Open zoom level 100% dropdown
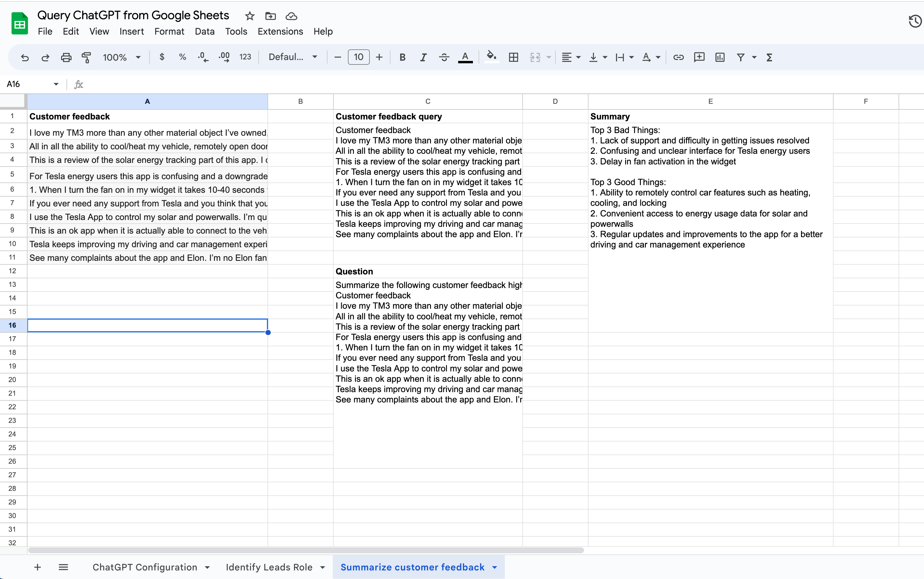The width and height of the screenshot is (924, 579). tap(121, 57)
